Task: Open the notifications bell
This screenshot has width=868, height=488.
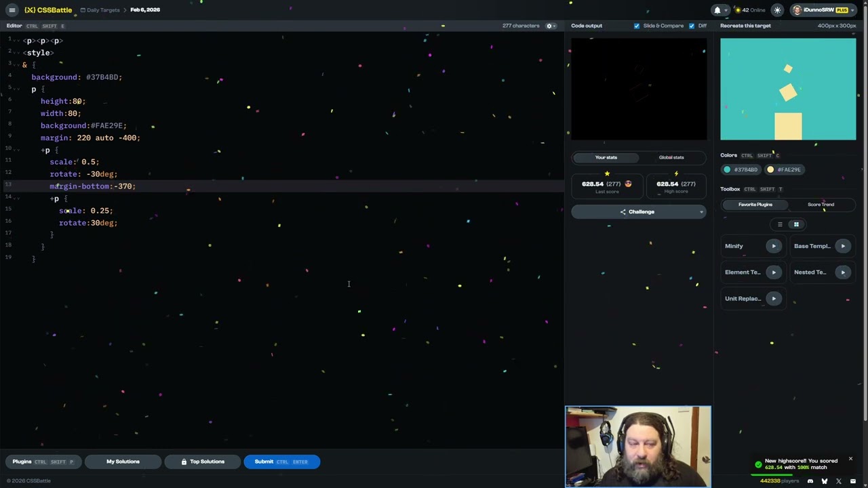Action: [717, 10]
